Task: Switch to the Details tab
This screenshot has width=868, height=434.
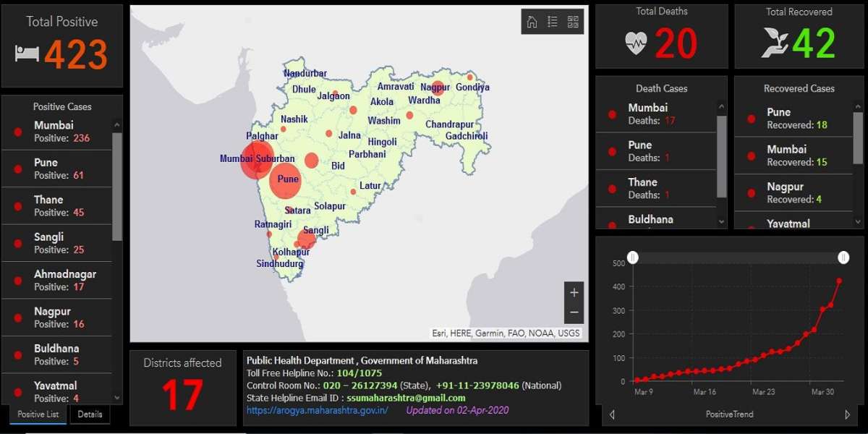Action: pyautogui.click(x=90, y=414)
